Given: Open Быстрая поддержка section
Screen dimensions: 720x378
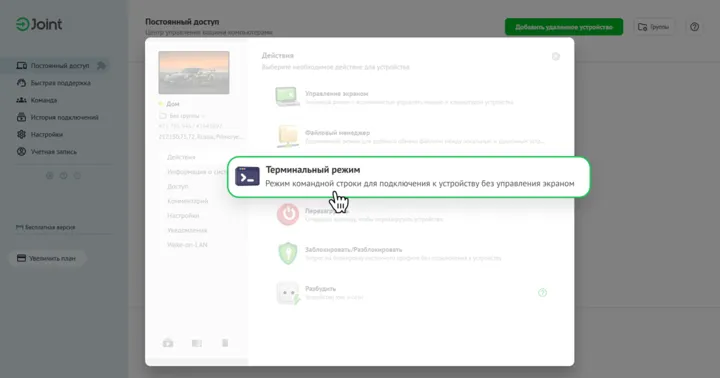Looking at the screenshot, I should pos(54,83).
